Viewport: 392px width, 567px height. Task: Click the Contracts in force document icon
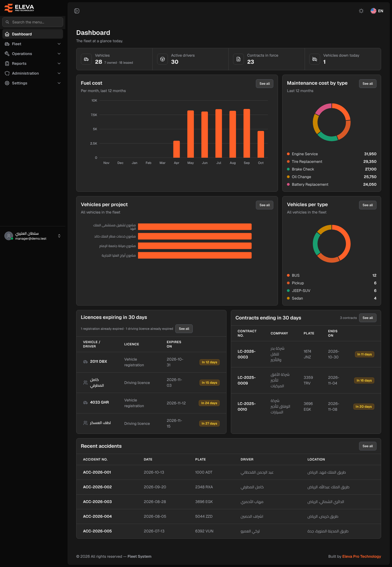(x=238, y=59)
